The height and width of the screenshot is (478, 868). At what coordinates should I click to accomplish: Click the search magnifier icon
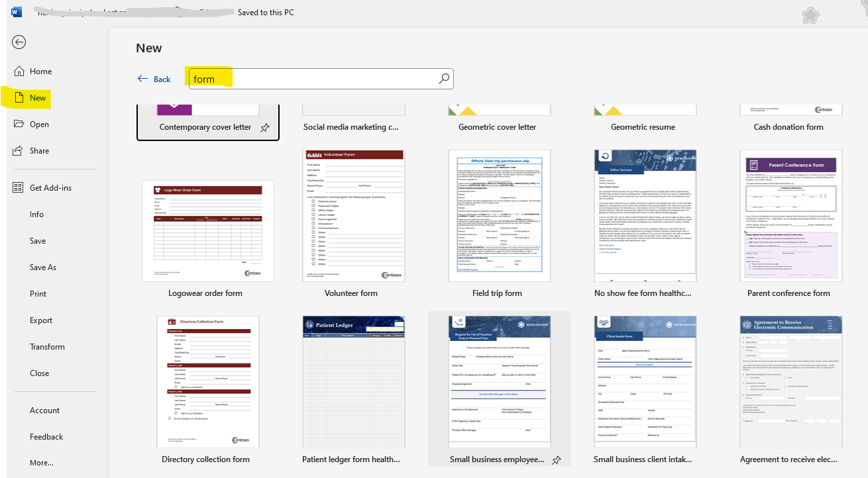click(x=443, y=78)
